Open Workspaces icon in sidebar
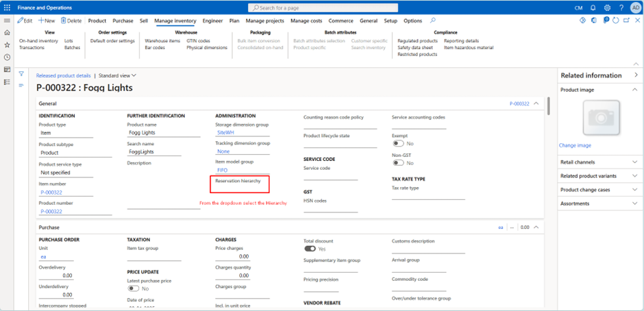 (x=7, y=69)
